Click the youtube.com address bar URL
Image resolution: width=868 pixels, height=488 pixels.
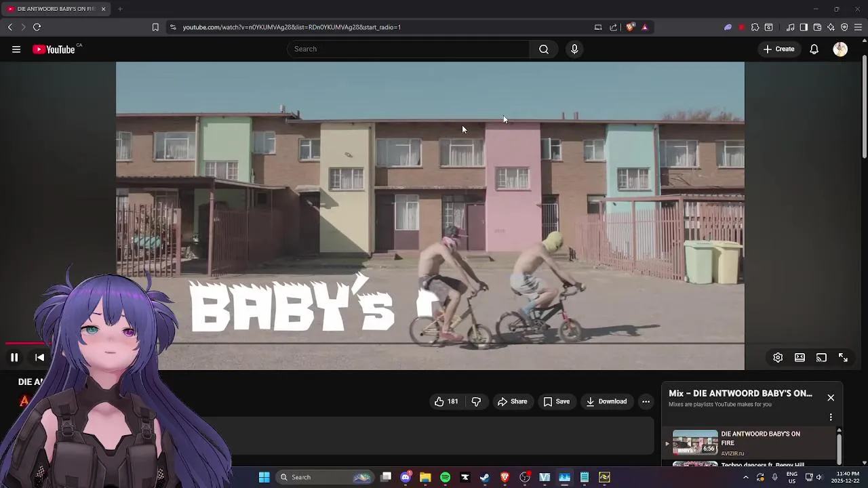(292, 27)
